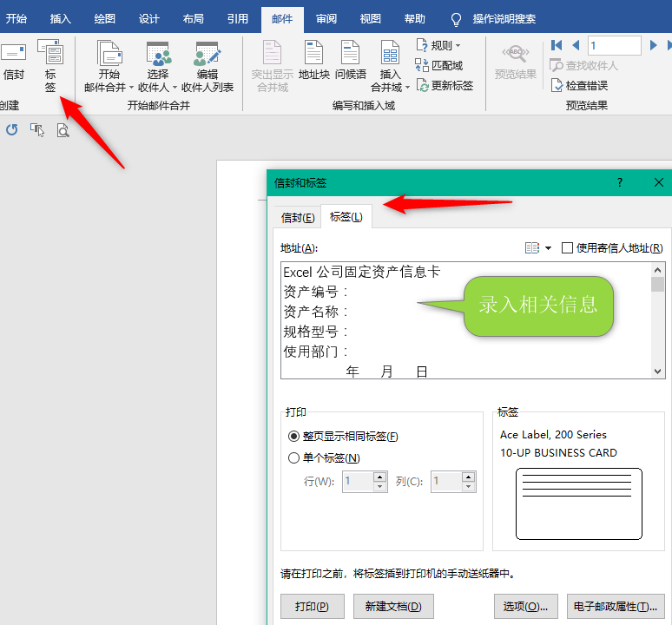Open the 帮助 (Help) ribbon tab
Viewport: 672px width, 625px height.
(414, 19)
